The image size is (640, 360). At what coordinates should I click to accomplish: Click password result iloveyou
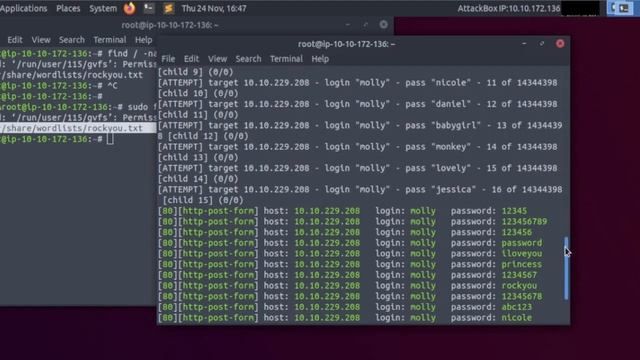[x=522, y=253]
